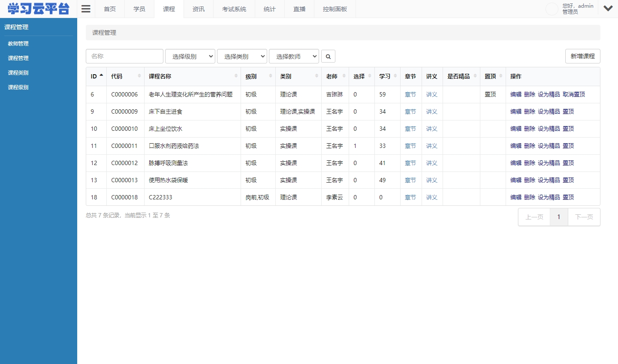This screenshot has width=618, height=364.
Task: Click the admin avatar circle
Action: point(552,9)
